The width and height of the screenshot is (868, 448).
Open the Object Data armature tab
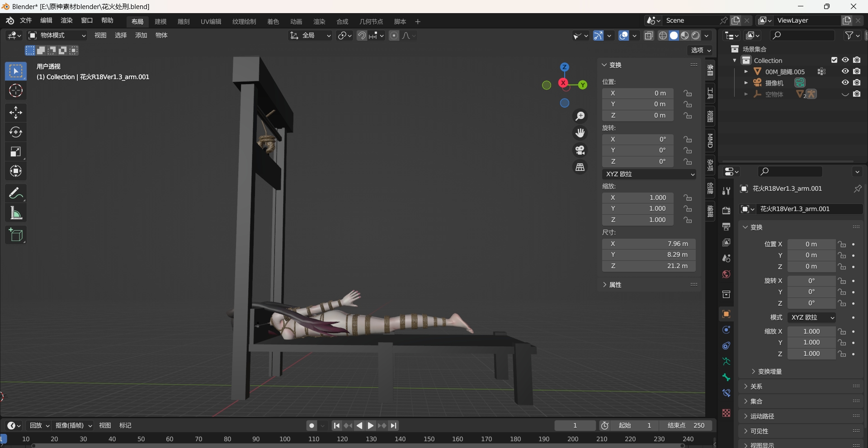[726, 362]
